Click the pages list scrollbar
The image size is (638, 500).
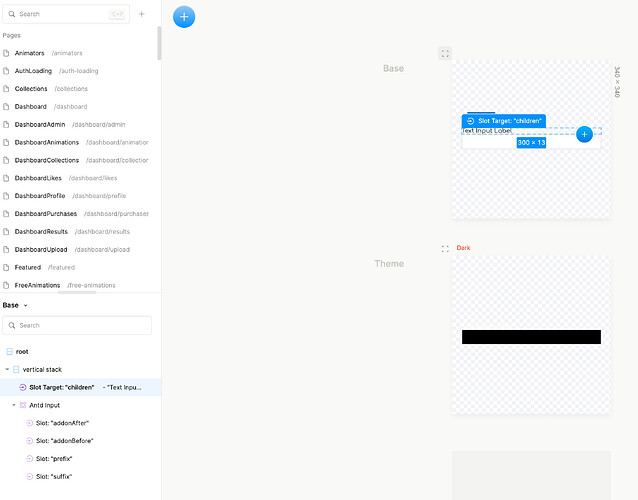pyautogui.click(x=159, y=44)
